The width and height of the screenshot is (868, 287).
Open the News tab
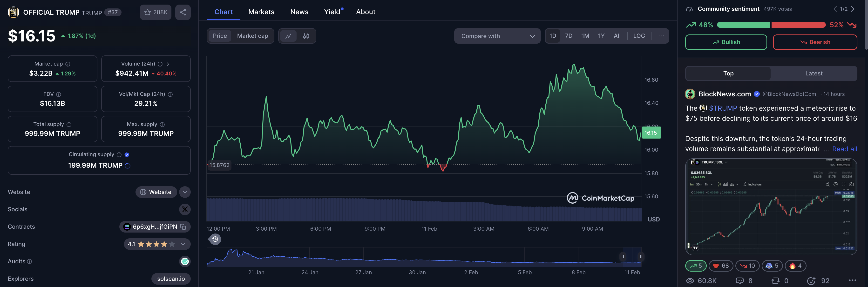(x=299, y=12)
